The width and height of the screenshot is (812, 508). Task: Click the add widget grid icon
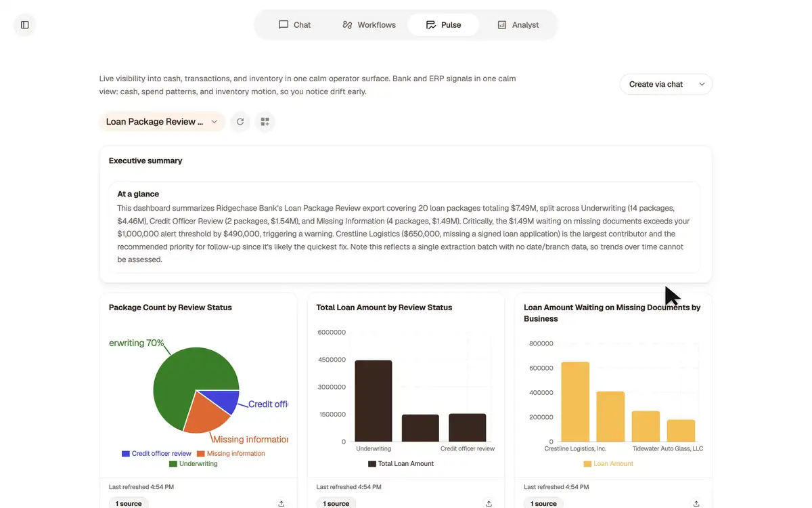click(265, 122)
